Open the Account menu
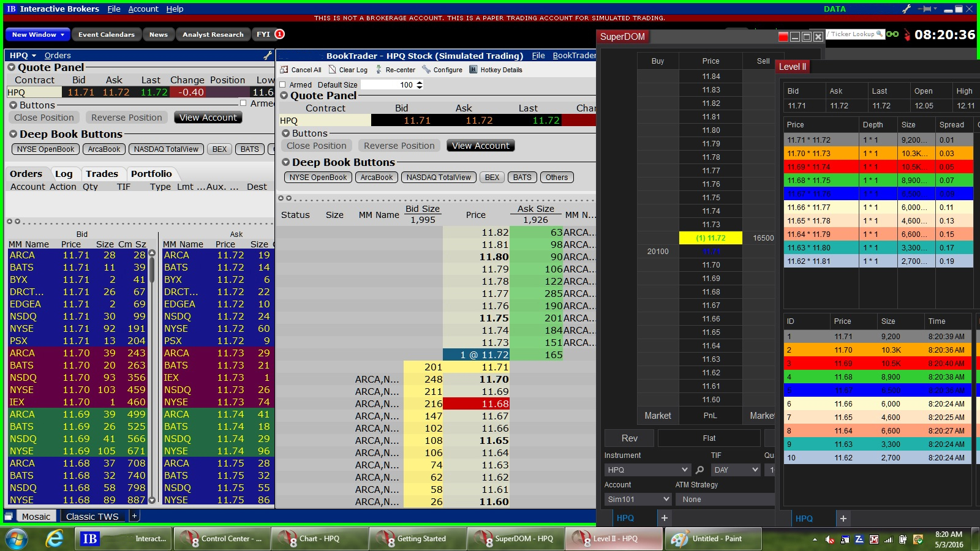 pyautogui.click(x=143, y=9)
